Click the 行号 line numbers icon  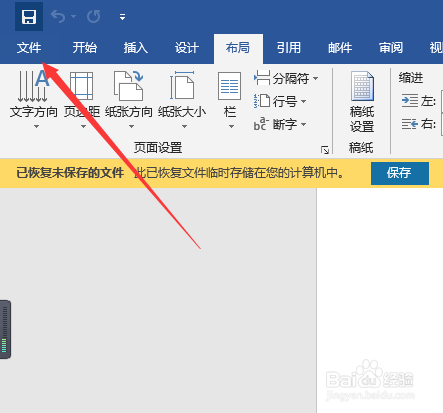262,101
